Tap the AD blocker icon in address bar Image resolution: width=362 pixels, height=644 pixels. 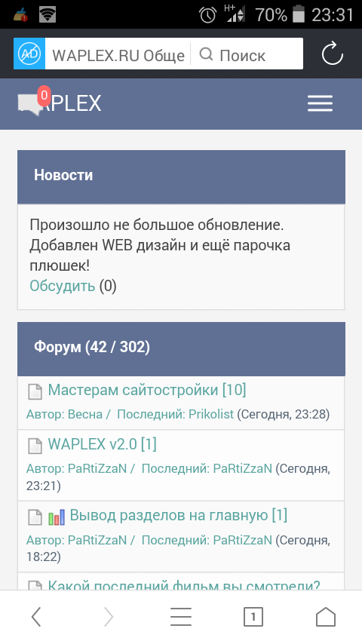click(x=29, y=54)
